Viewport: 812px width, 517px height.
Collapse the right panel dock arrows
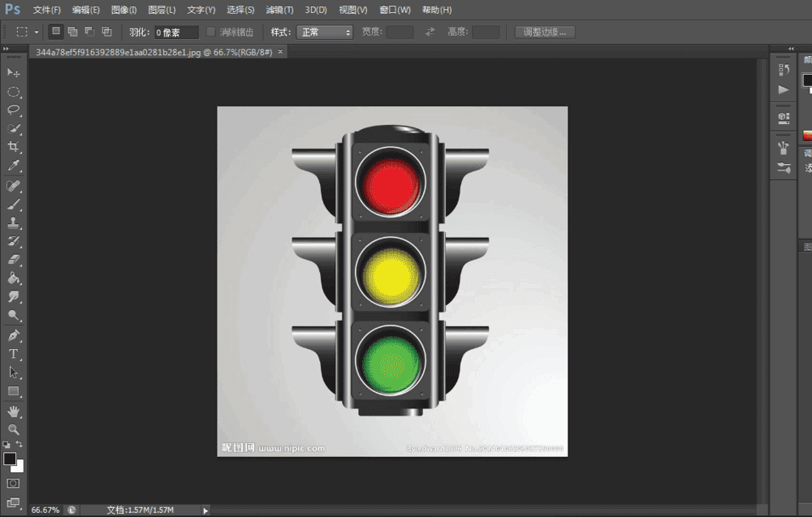pyautogui.click(x=791, y=49)
